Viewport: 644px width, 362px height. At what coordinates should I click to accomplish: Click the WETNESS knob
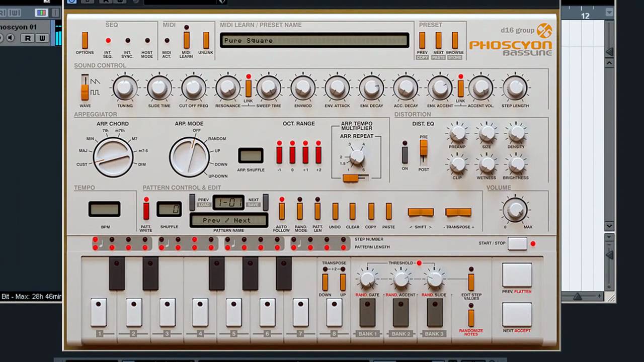[x=487, y=164]
